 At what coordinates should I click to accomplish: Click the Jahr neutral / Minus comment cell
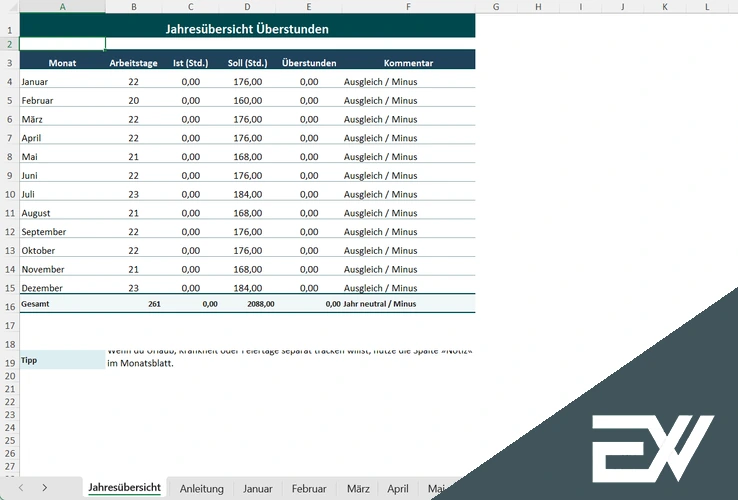(408, 304)
